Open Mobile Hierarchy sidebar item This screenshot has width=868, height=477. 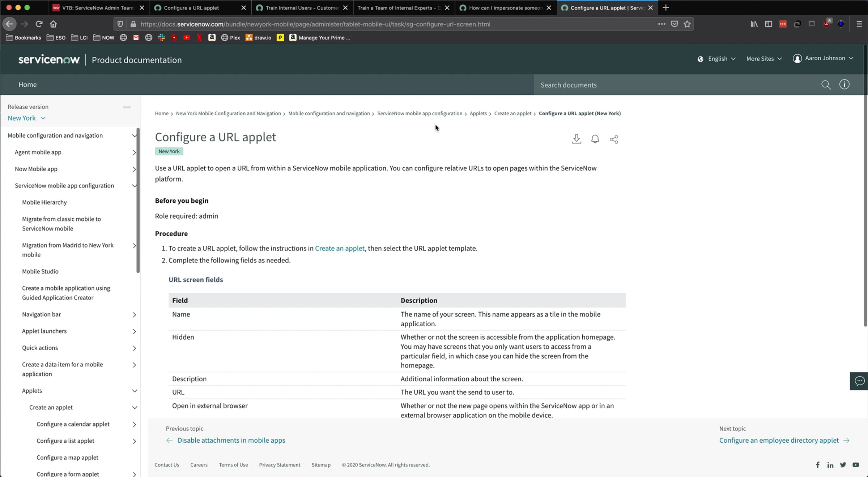(44, 202)
